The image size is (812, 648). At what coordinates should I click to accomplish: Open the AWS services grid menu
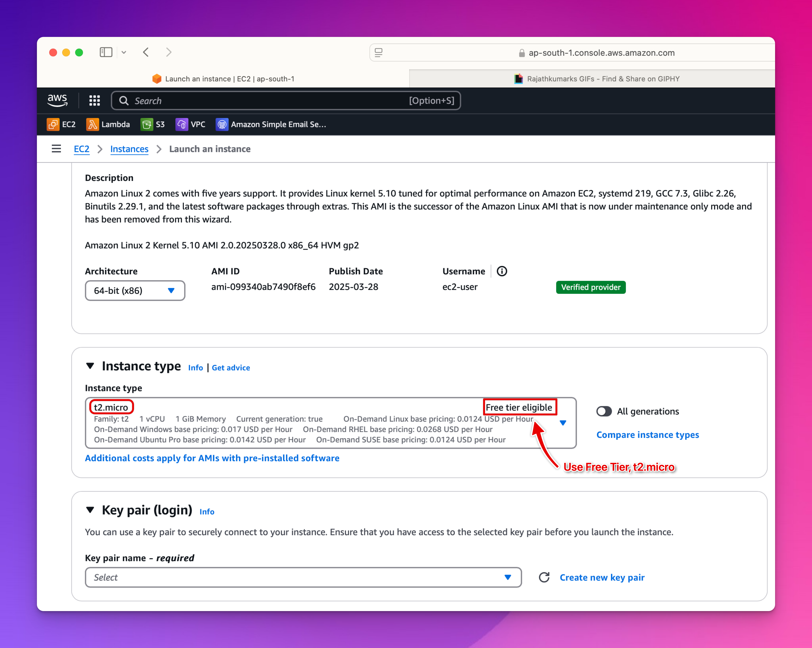coord(94,101)
